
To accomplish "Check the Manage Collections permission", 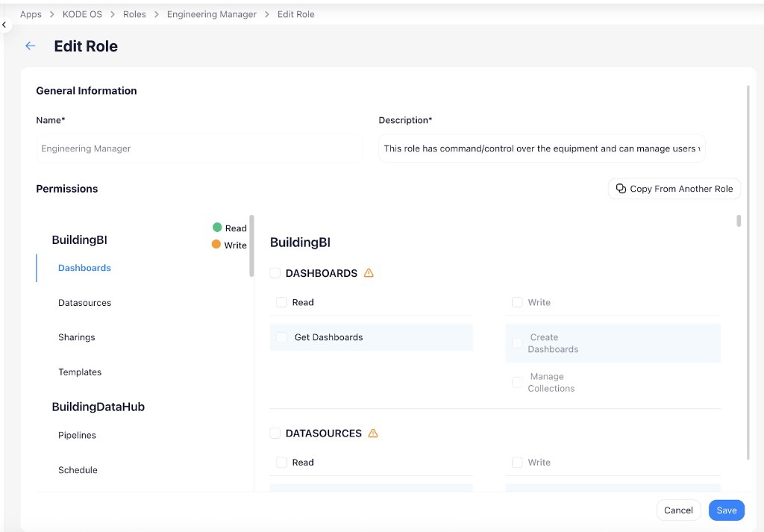I will (x=518, y=382).
